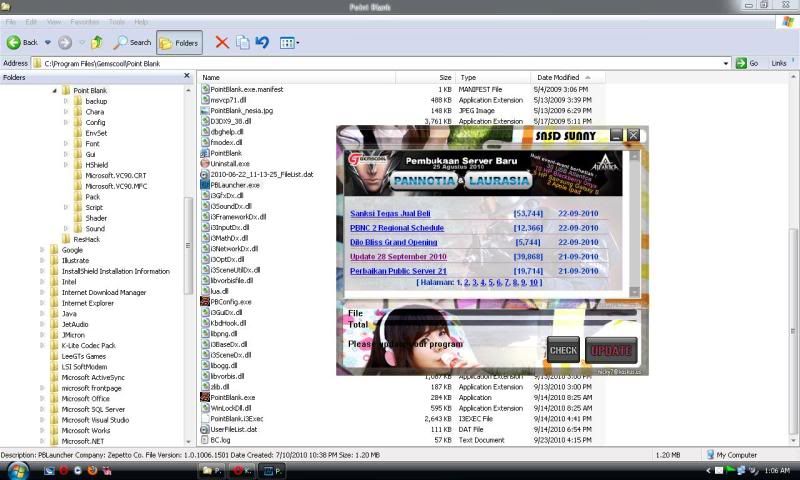Collapse the Point Blank folder tree node

tap(54, 91)
